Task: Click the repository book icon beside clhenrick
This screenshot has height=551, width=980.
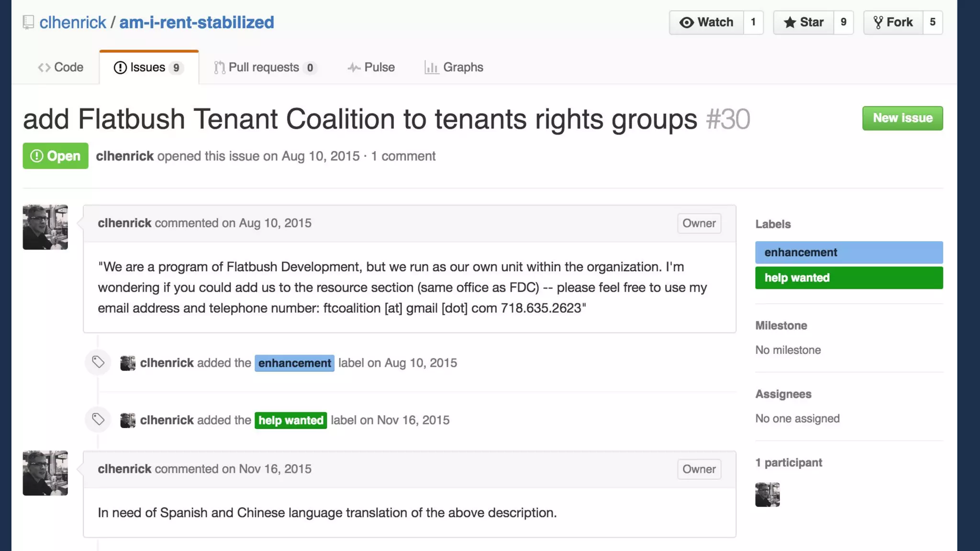Action: pos(28,22)
